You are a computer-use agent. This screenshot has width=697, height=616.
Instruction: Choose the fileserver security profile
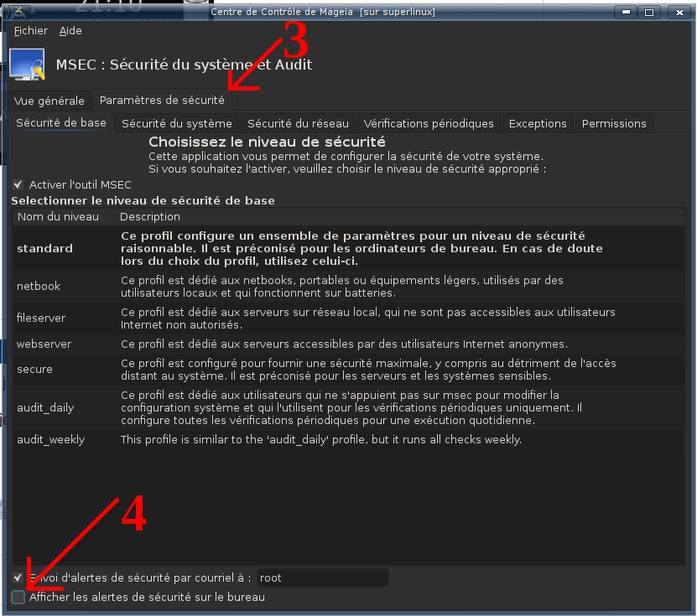pyautogui.click(x=349, y=318)
